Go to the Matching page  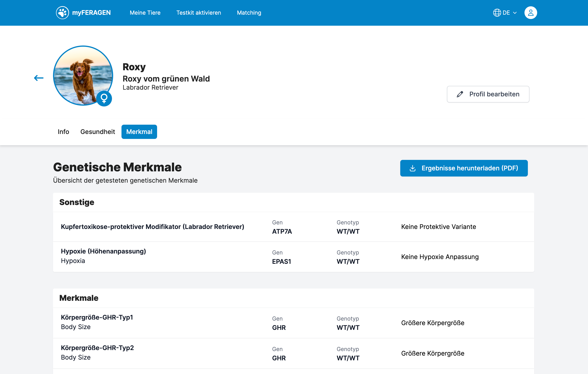249,13
